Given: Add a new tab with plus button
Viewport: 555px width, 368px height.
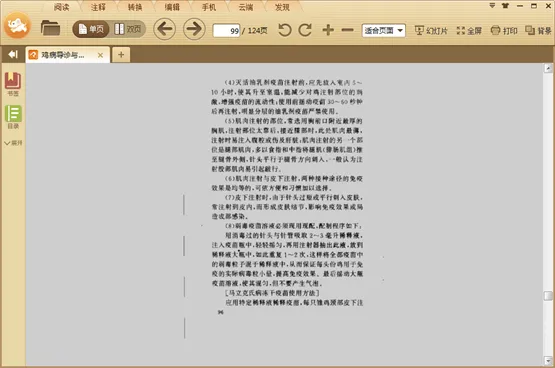Looking at the screenshot, I should pos(121,55).
